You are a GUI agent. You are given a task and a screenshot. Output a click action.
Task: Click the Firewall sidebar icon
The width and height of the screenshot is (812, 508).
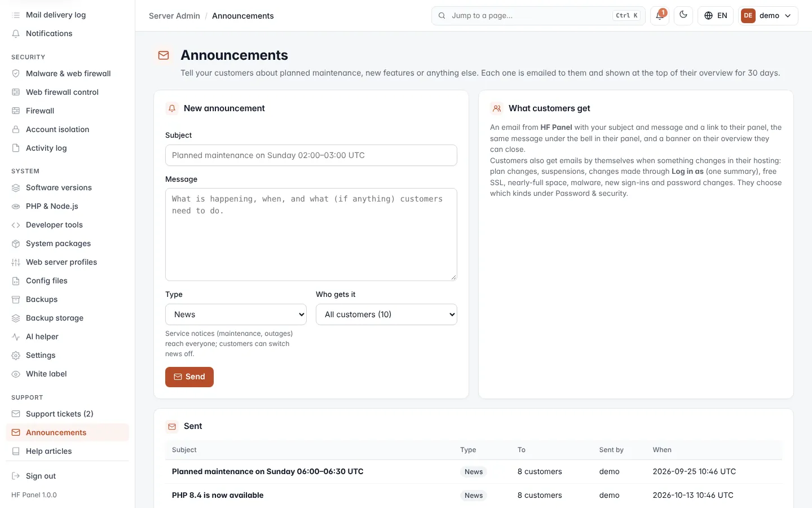tap(16, 111)
